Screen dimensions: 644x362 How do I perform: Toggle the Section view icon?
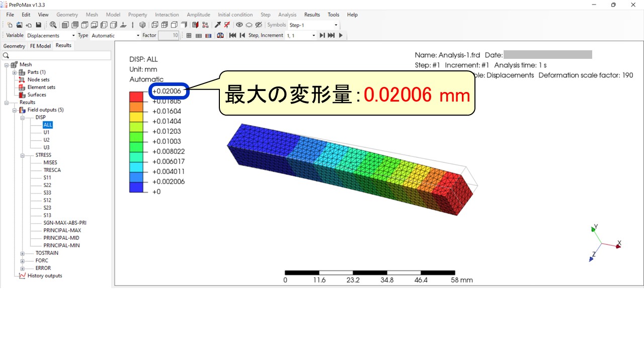coord(195,25)
